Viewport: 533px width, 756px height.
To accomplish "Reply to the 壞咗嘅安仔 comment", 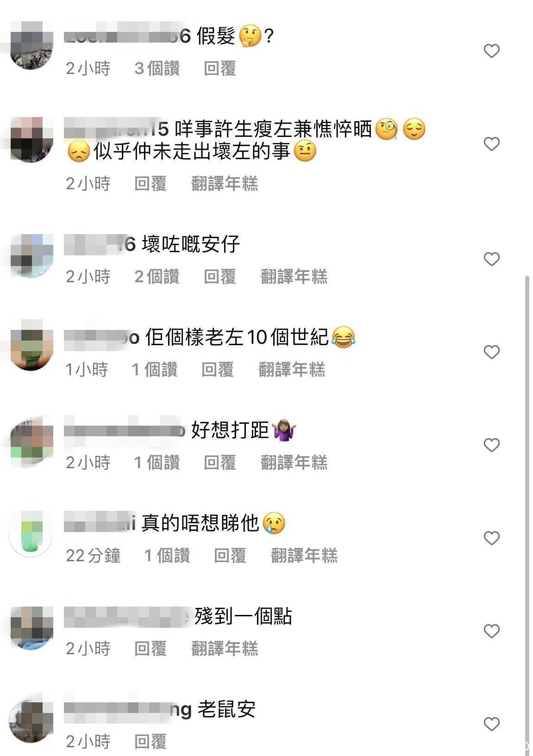I will [220, 277].
